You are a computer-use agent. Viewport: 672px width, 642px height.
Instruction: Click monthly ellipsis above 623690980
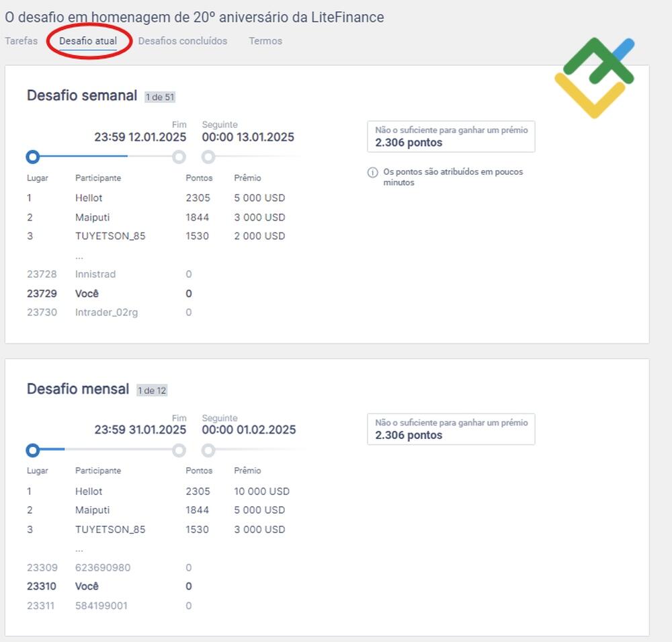(x=79, y=550)
